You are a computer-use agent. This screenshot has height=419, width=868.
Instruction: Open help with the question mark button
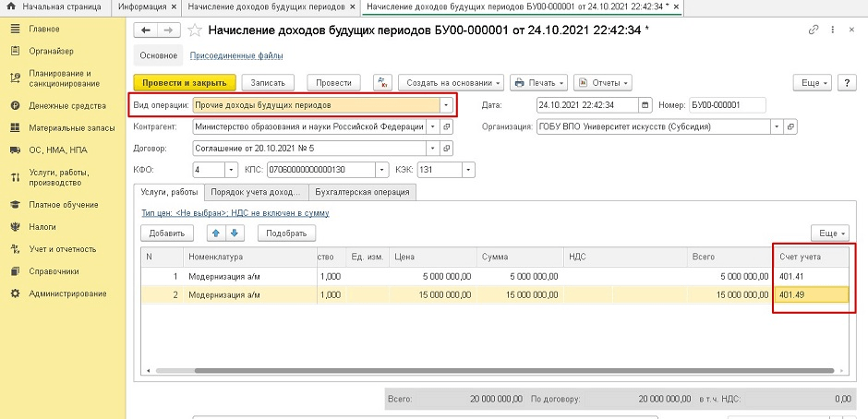click(849, 82)
